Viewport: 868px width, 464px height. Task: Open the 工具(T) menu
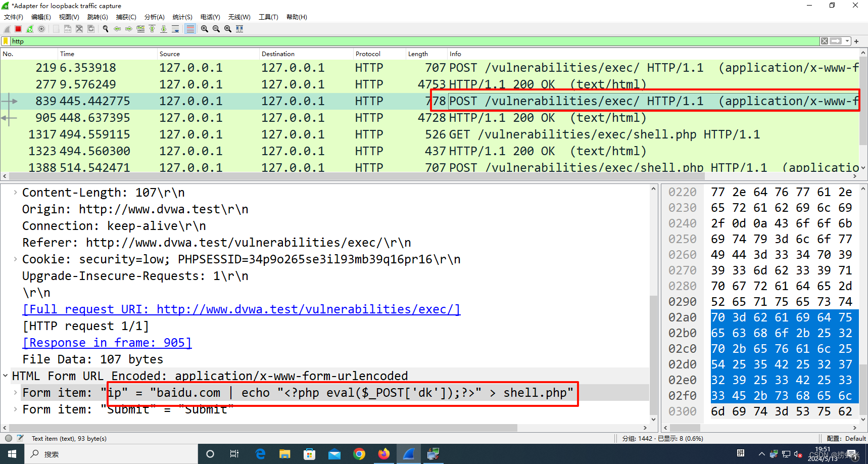(x=268, y=17)
